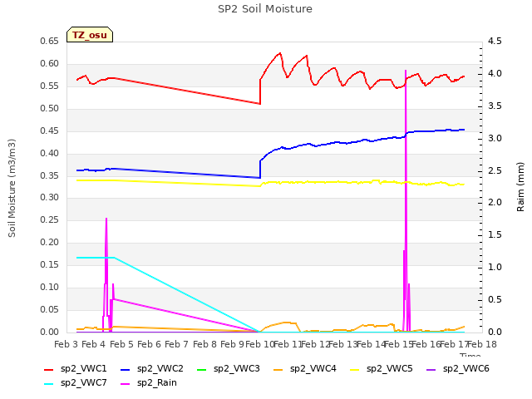Click the 4.0 right axis value
The height and width of the screenshot is (399, 532).
point(495,74)
